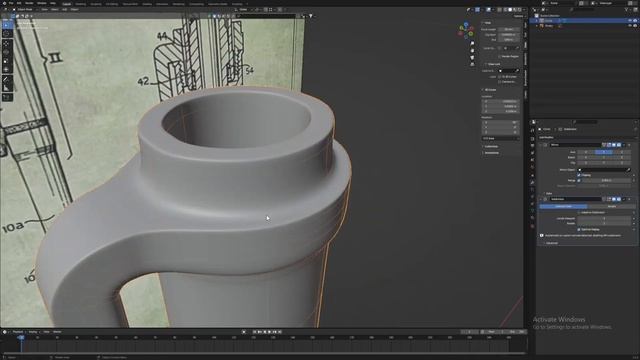Open the File menu
Screen dimensions: 640x360
(11, 3)
